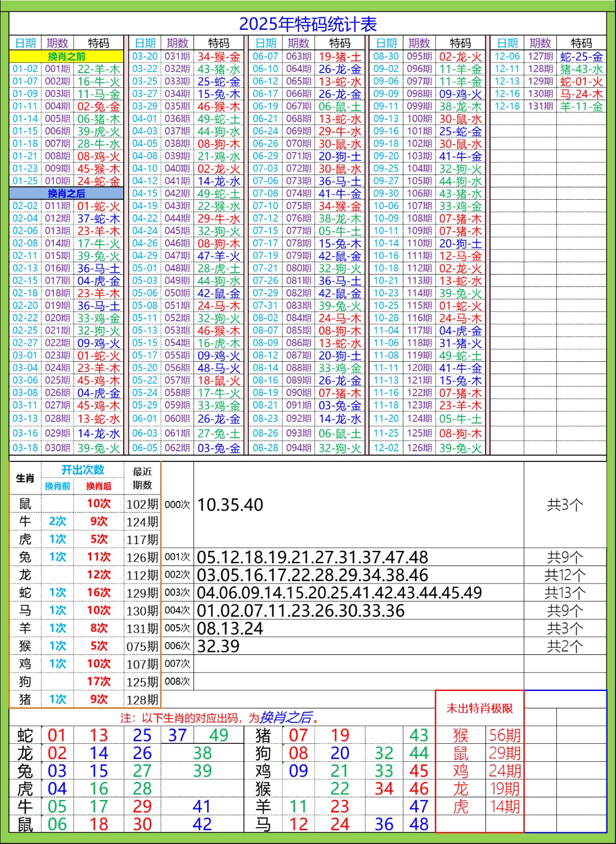Select 56期 beside 猴 in limit box
Viewport: 616px width, 844px height.
tap(504, 735)
